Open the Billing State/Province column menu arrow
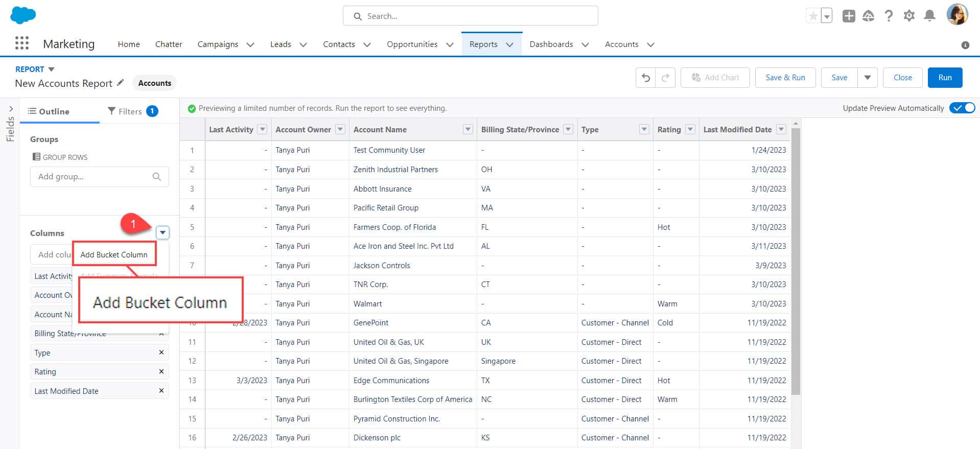Image resolution: width=980 pixels, height=449 pixels. pos(568,129)
